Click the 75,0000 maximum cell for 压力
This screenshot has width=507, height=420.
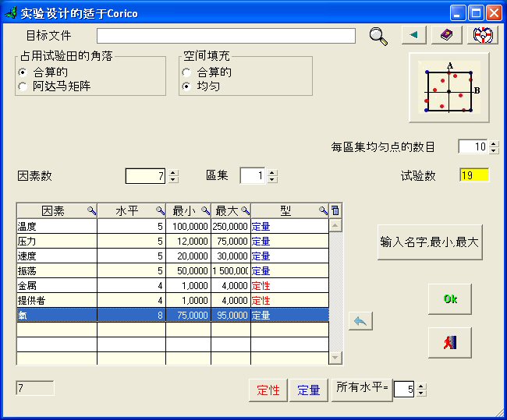[231, 241]
